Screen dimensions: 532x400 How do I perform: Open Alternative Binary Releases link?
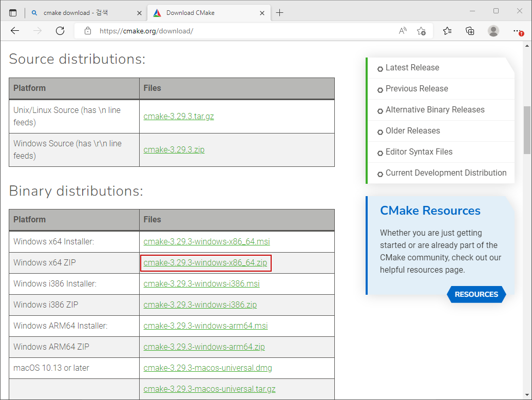coord(435,109)
